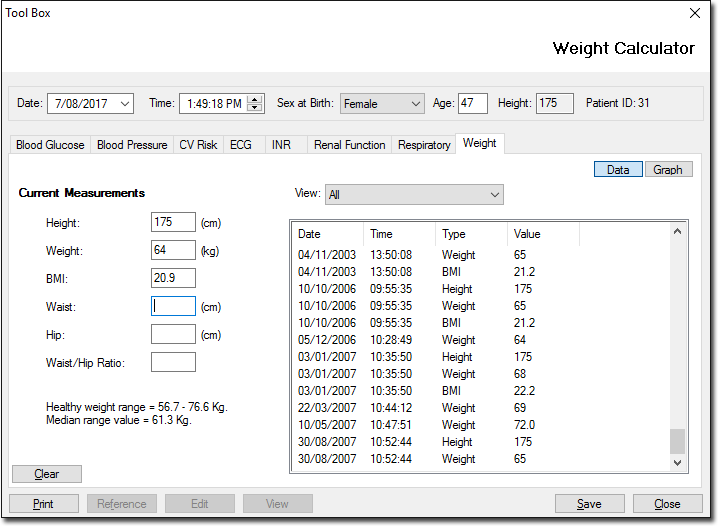The image size is (718, 526).
Task: Select the 03/01/2007 Weight 68 row
Action: [481, 374]
